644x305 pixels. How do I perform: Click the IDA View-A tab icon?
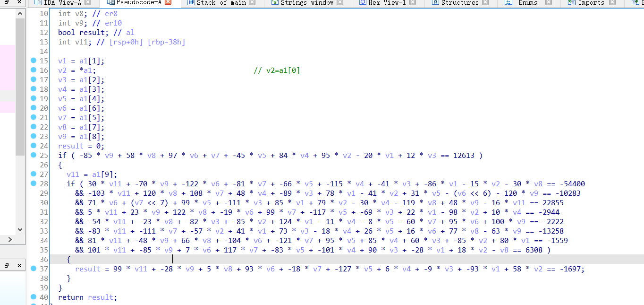coord(38,3)
